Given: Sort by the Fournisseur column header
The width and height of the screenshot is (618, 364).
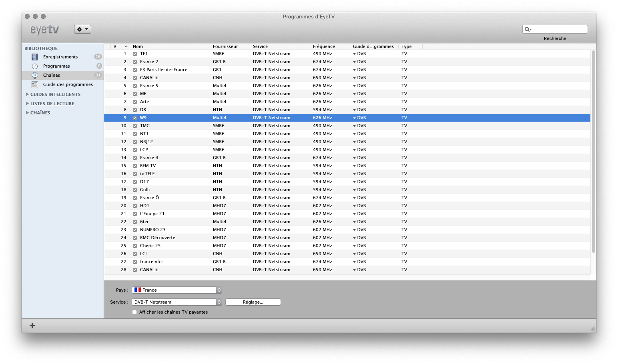Looking at the screenshot, I should pos(230,46).
